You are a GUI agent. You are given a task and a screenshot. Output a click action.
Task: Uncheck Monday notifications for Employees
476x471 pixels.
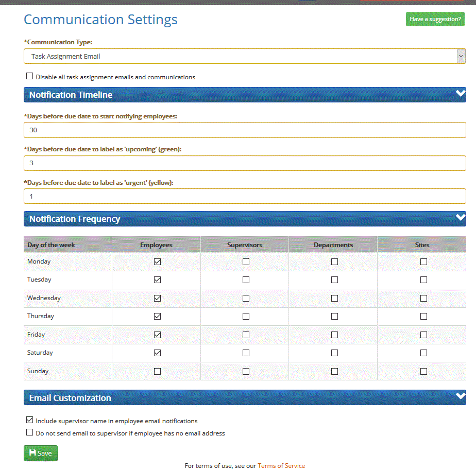click(x=157, y=261)
